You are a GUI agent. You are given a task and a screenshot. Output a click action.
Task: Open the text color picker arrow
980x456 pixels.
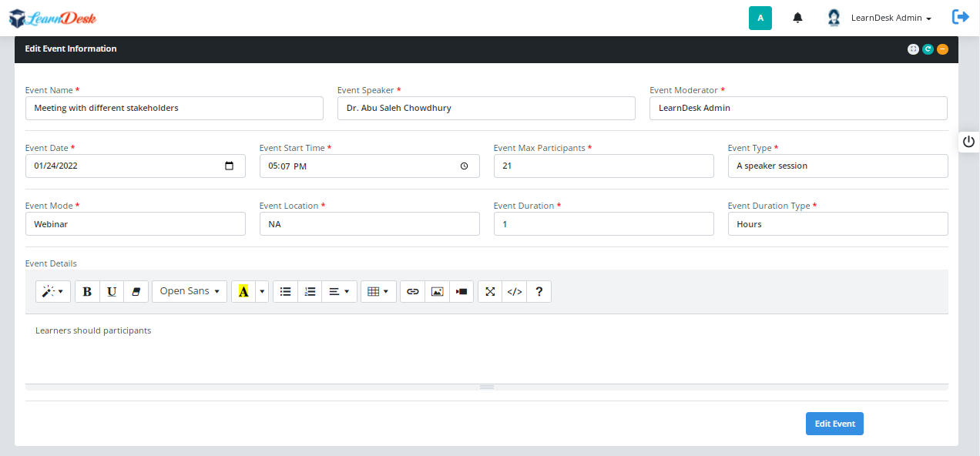(262, 291)
